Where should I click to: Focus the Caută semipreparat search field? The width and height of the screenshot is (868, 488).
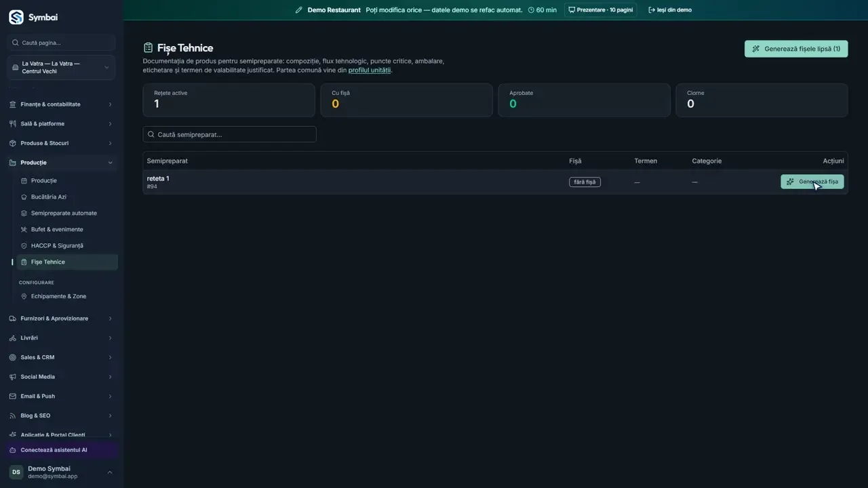click(229, 134)
